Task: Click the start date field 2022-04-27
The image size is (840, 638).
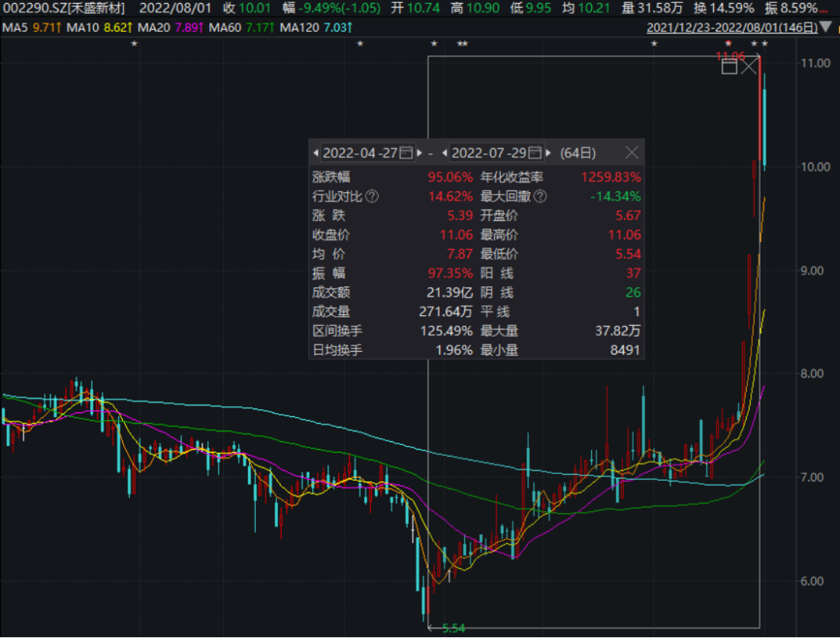Action: coord(360,152)
